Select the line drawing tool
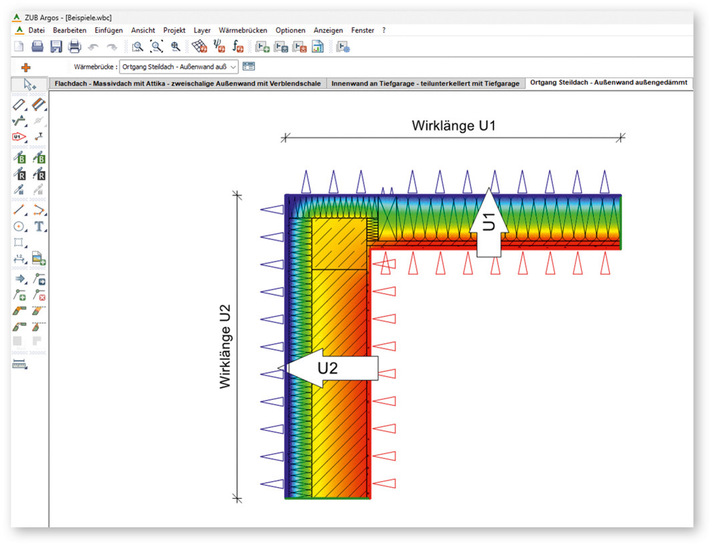Screen dimensions: 712x546 [20, 211]
